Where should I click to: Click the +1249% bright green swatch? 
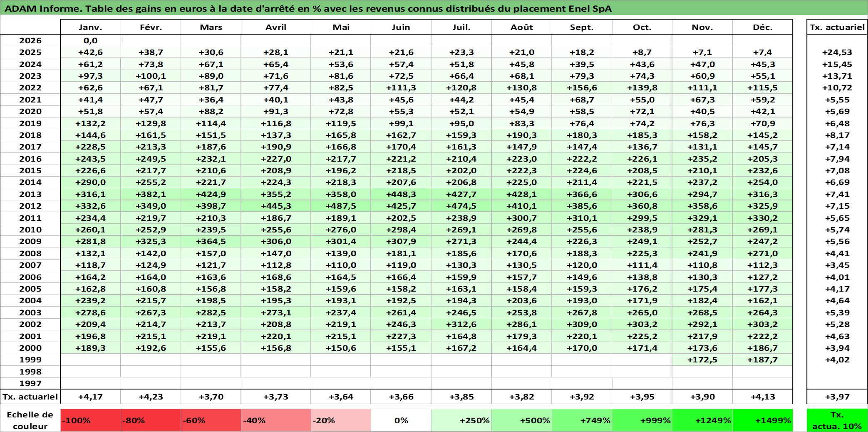click(702, 420)
